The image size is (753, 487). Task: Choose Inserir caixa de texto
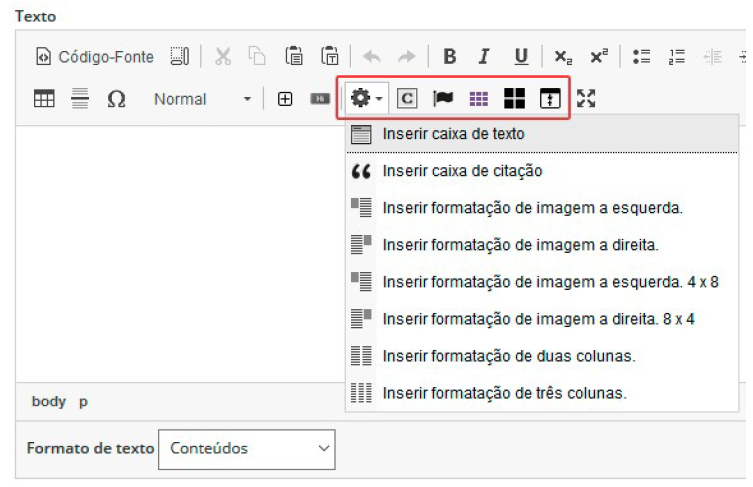[x=542, y=134]
